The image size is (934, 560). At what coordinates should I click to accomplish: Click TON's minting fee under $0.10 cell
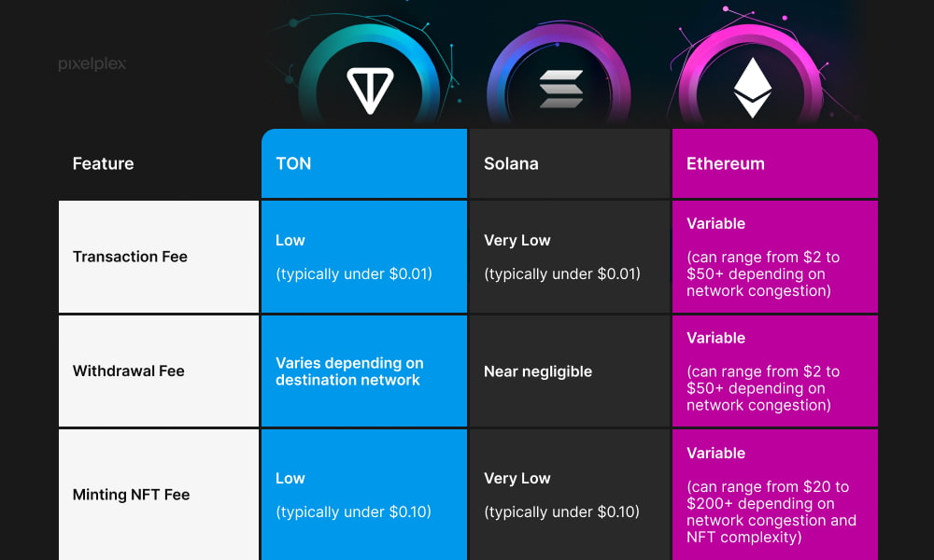364,495
